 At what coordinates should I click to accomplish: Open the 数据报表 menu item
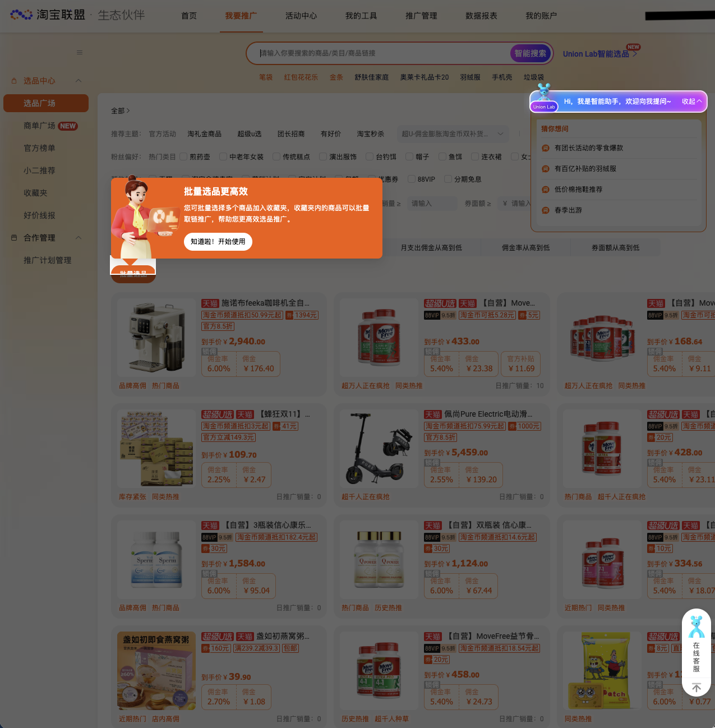pyautogui.click(x=482, y=16)
